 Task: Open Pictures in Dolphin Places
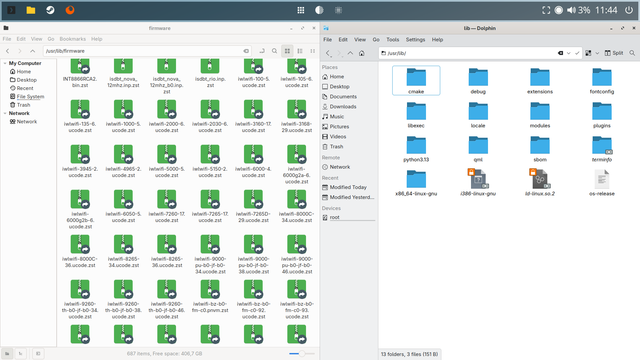pos(339,127)
